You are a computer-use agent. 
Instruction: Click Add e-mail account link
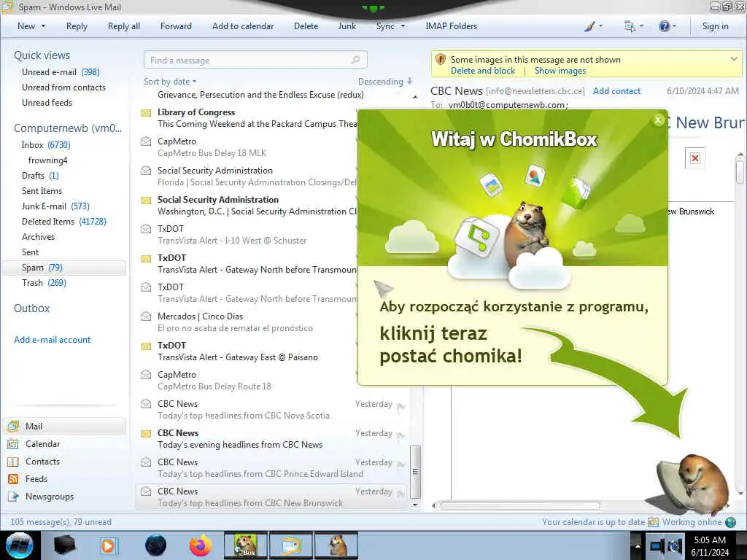52,340
